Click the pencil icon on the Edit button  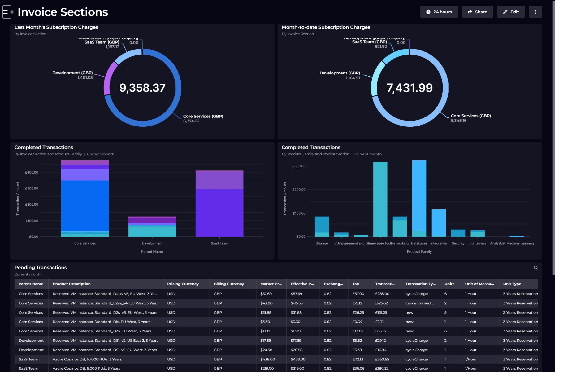click(505, 12)
